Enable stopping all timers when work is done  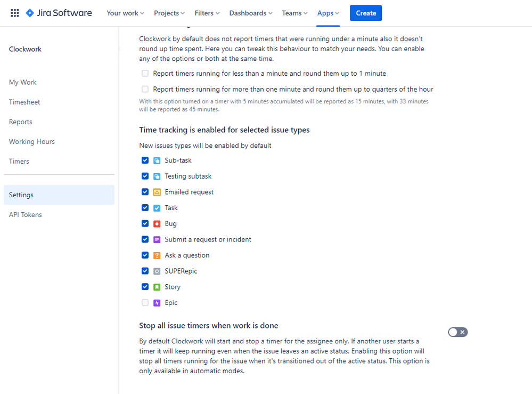click(457, 332)
